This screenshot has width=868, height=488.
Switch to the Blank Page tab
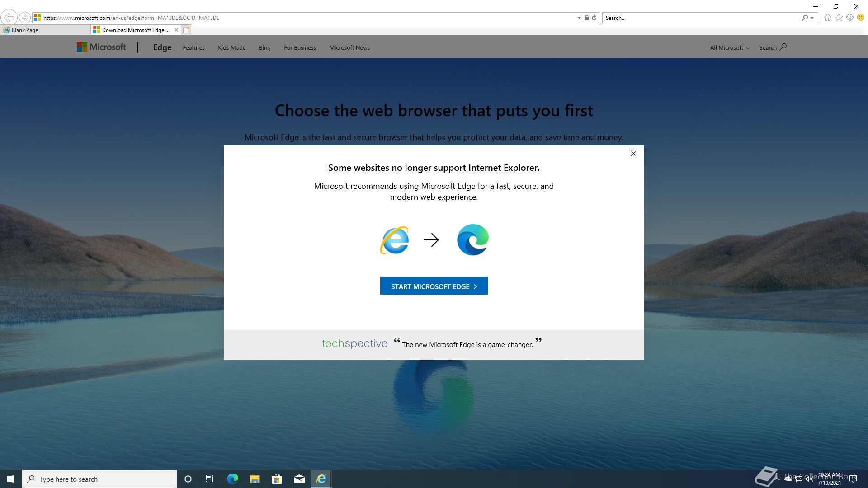pos(45,30)
